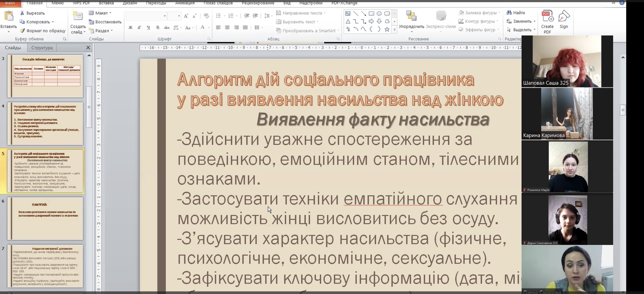Switch to the Вставка ribbon tab
Image resolution: width=644 pixels, height=294 pixels.
coord(106,3)
